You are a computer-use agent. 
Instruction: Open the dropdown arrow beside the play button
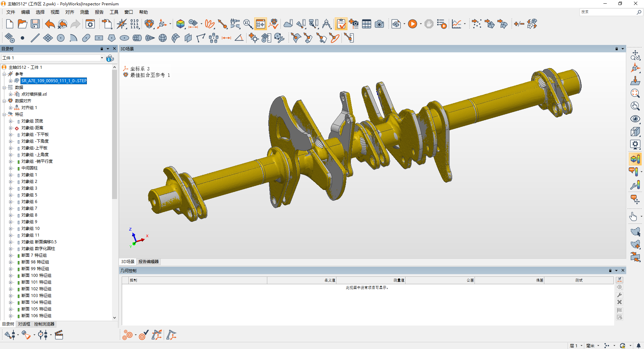(421, 24)
